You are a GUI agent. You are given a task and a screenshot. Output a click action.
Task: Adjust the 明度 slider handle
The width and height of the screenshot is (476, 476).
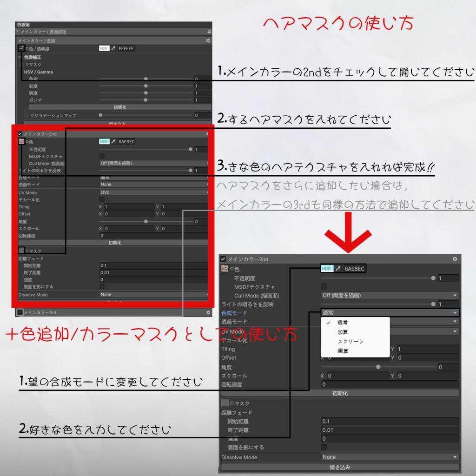click(x=145, y=93)
